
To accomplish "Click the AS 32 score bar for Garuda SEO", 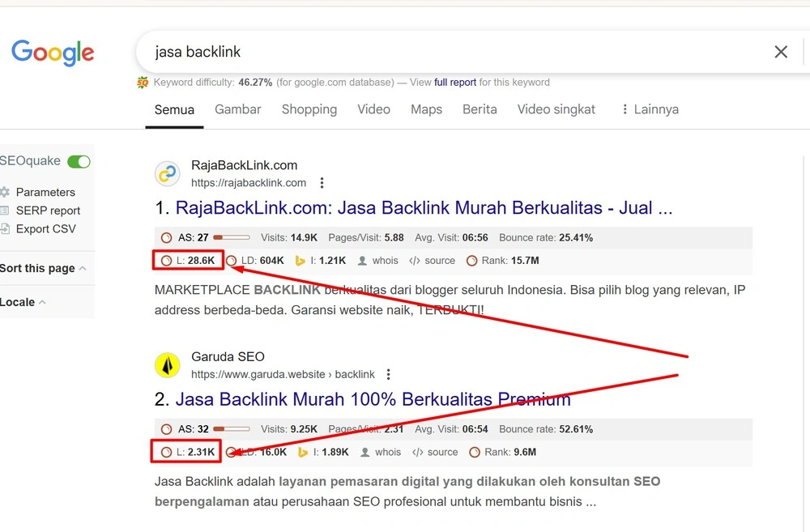I will coord(232,429).
